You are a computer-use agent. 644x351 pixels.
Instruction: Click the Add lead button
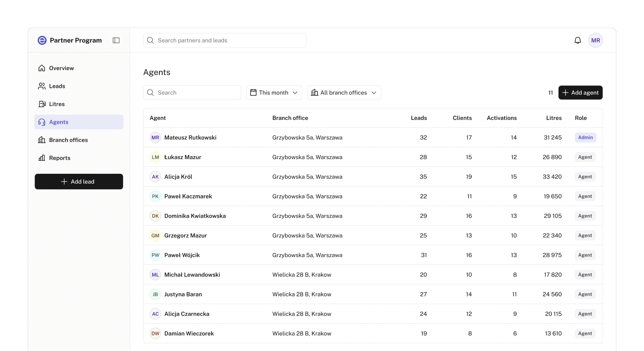(79, 182)
